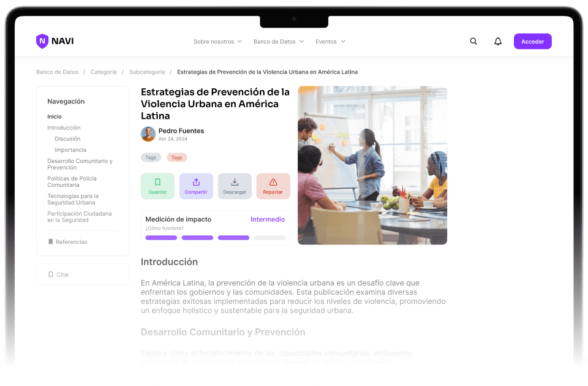Report article with Reportar warning icon

click(273, 183)
